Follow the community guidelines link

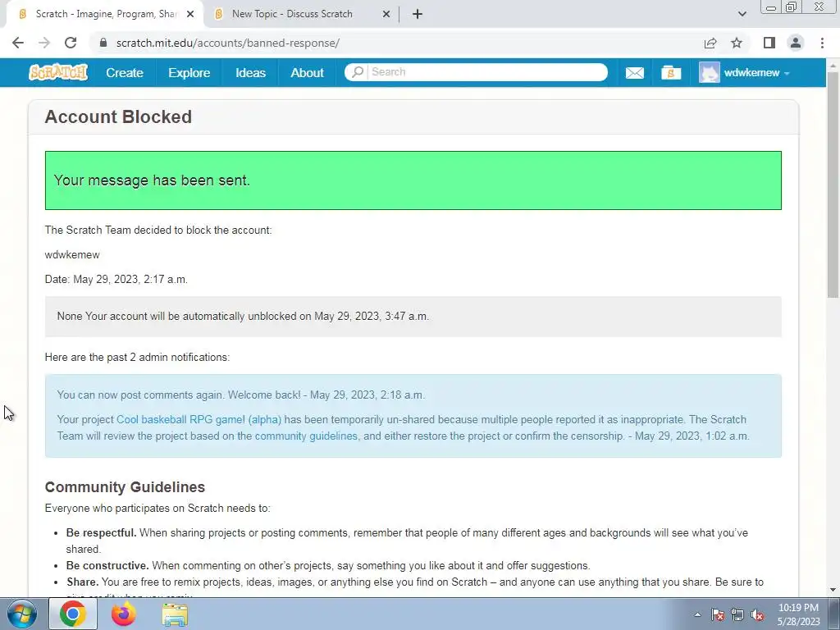(306, 436)
